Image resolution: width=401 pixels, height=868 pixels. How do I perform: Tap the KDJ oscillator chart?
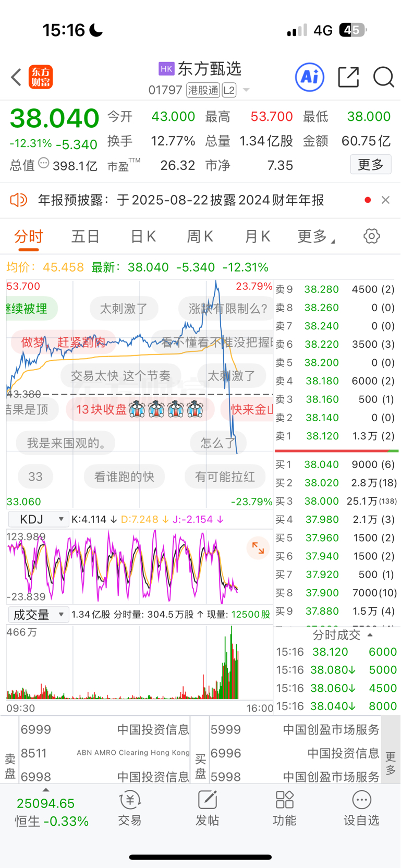140,566
